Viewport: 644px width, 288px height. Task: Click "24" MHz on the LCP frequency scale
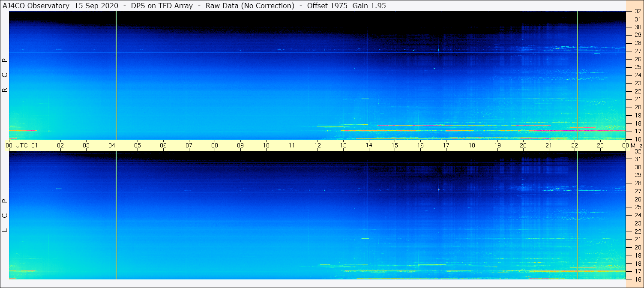pyautogui.click(x=638, y=215)
